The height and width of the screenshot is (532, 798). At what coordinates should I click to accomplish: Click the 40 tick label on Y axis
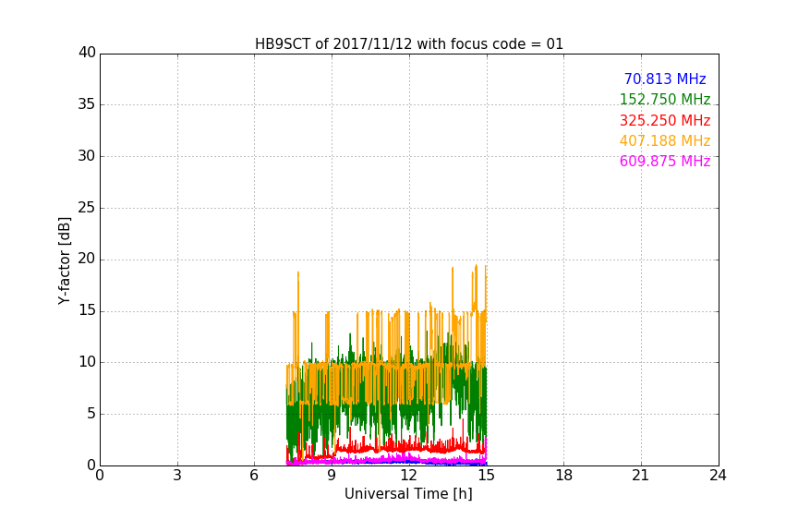[87, 53]
